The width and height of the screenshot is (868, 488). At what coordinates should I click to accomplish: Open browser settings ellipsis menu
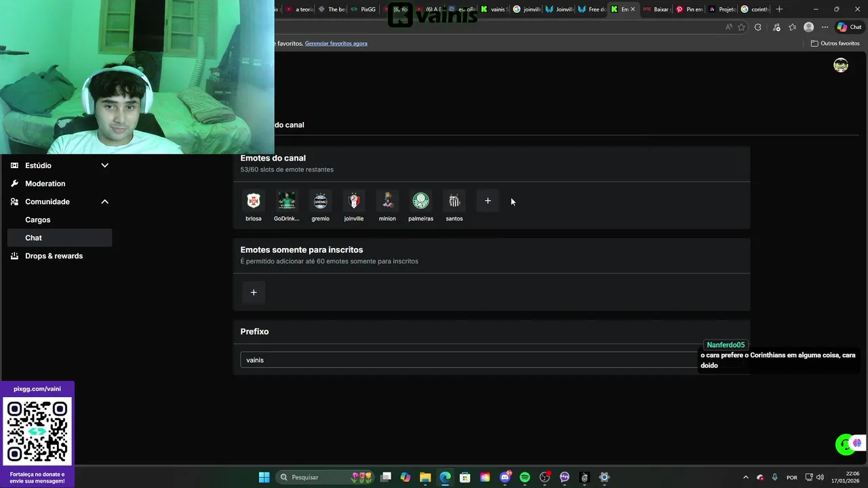click(825, 27)
